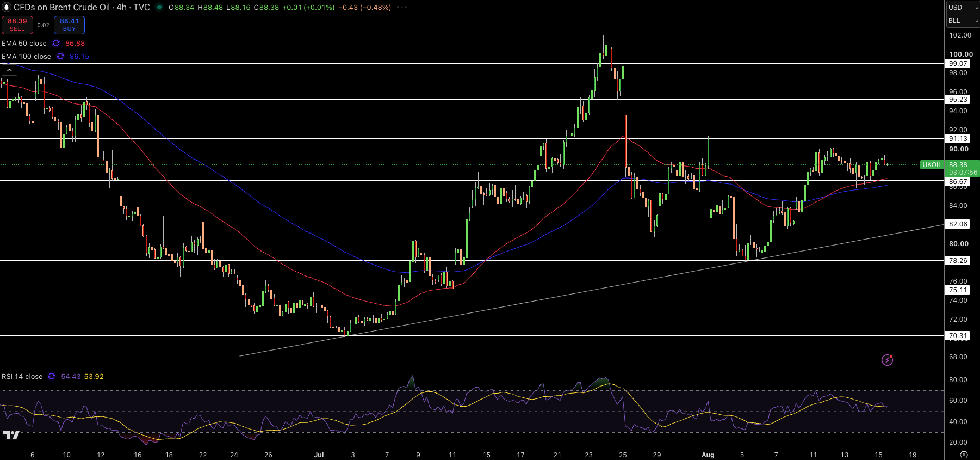Click the Brent Crude Oil drop logo icon
Image resolution: width=980 pixels, height=460 pixels.
(x=7, y=7)
